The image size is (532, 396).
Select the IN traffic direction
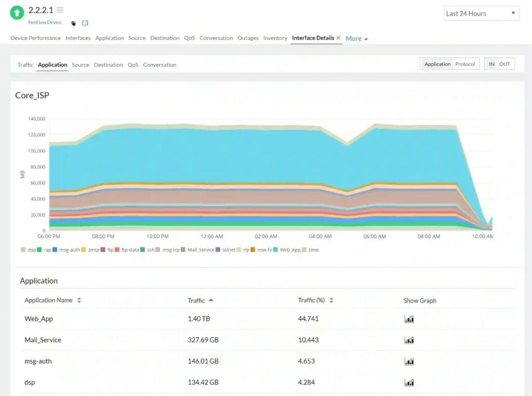[x=491, y=64]
